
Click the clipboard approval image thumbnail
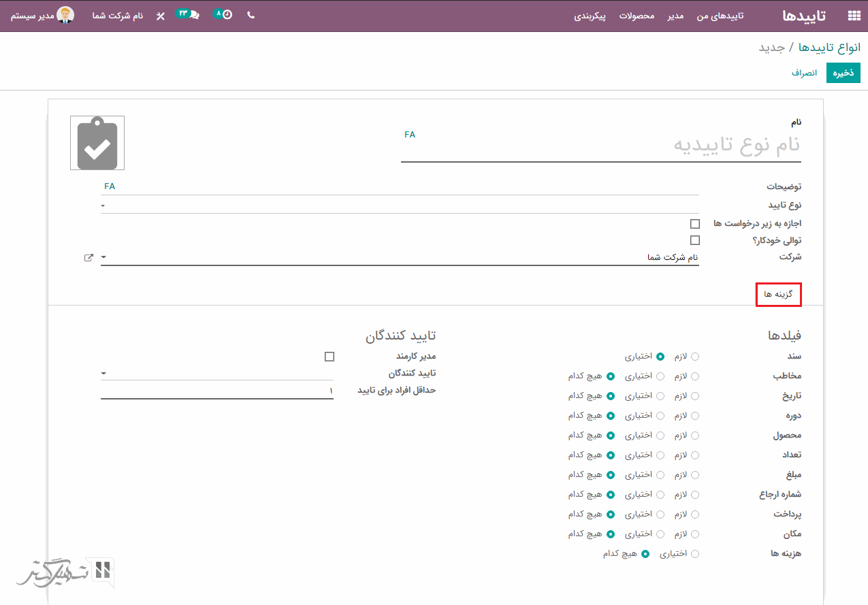click(x=97, y=143)
